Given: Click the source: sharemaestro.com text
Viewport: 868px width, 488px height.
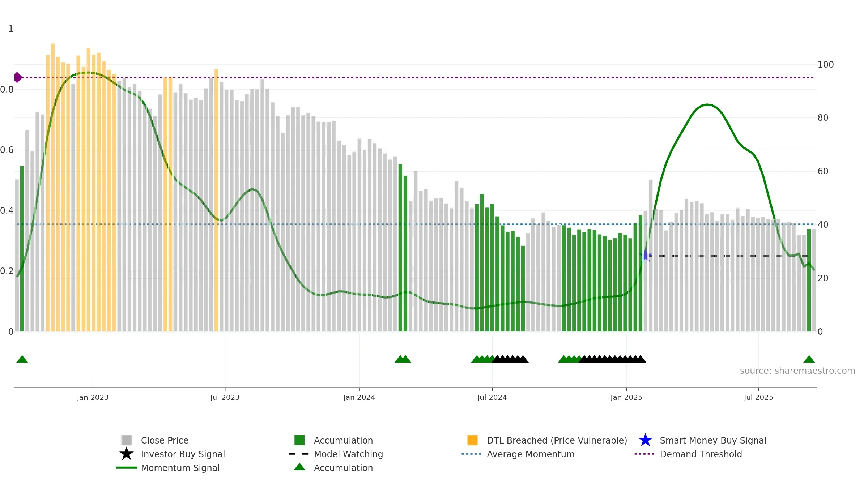Looking at the screenshot, I should (x=797, y=371).
